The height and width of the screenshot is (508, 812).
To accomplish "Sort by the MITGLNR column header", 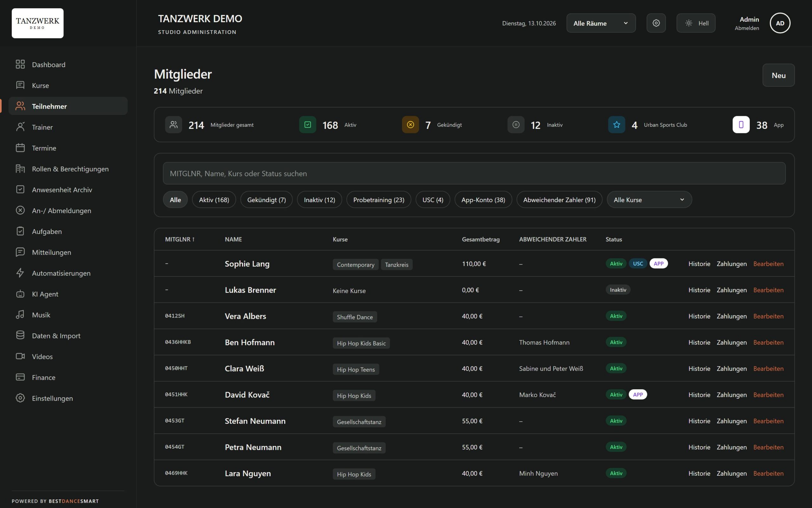I will [180, 239].
